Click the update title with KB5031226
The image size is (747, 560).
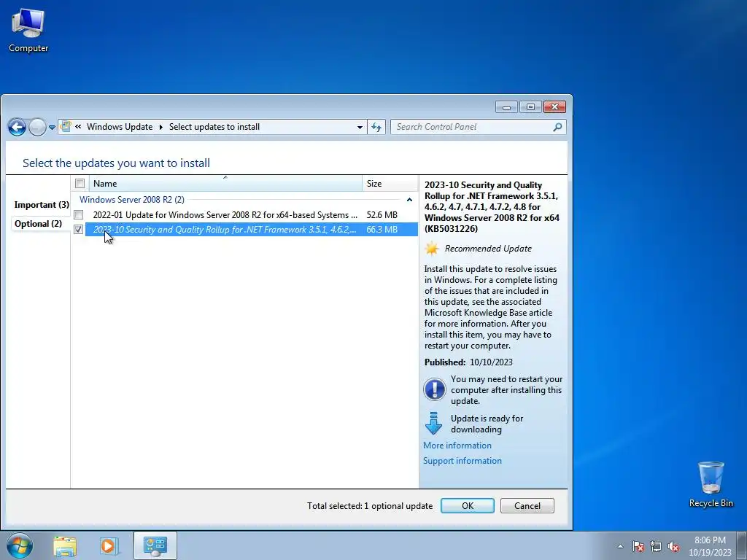click(492, 206)
